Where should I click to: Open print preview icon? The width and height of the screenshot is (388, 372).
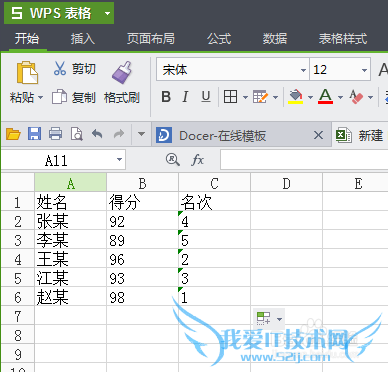tap(77, 134)
